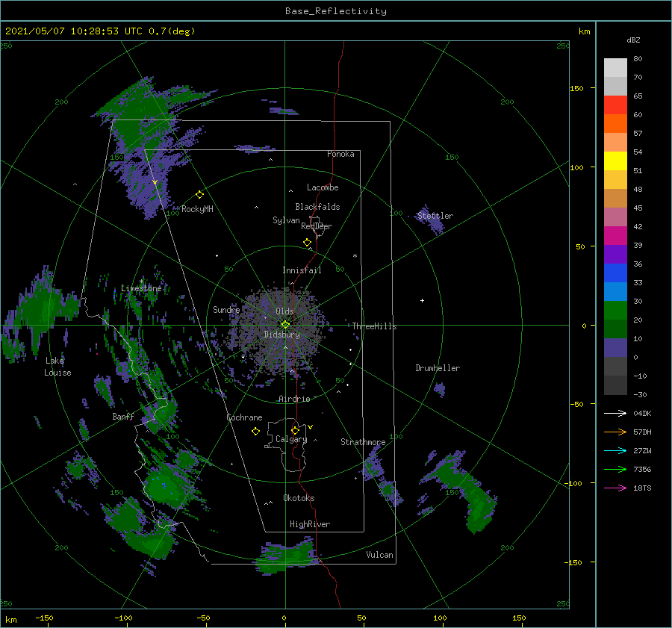Click the orange 57DM arrow legend icon
Image resolution: width=672 pixels, height=628 pixels.
pyautogui.click(x=615, y=432)
